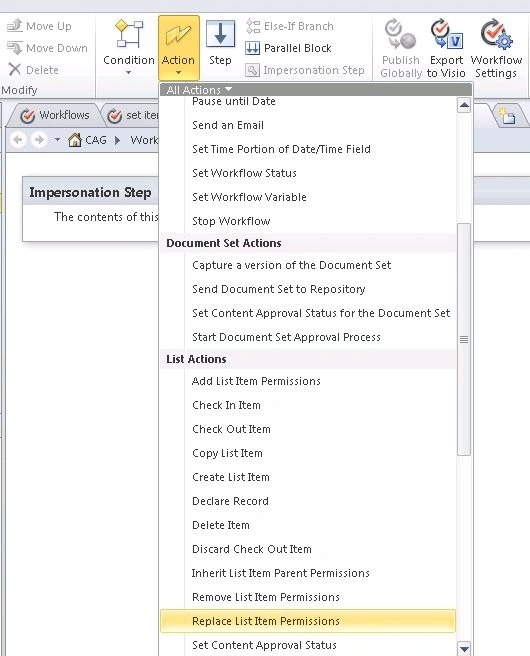
Task: Open the All Actions filter dropdown
Action: tap(199, 90)
